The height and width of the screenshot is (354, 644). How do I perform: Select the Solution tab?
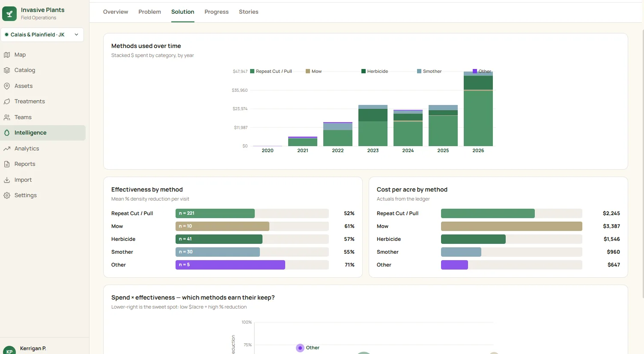point(183,12)
